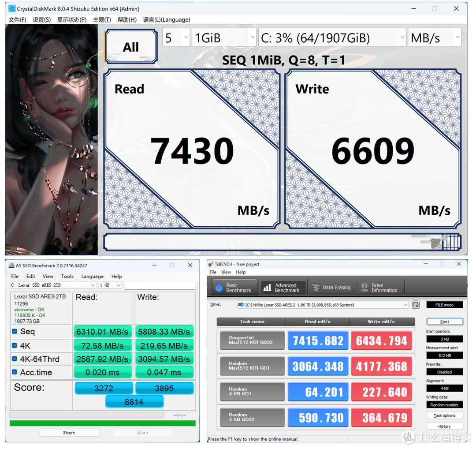The height and width of the screenshot is (449, 476).
Task: Click the Writing data field Random number
Action: pos(444,404)
